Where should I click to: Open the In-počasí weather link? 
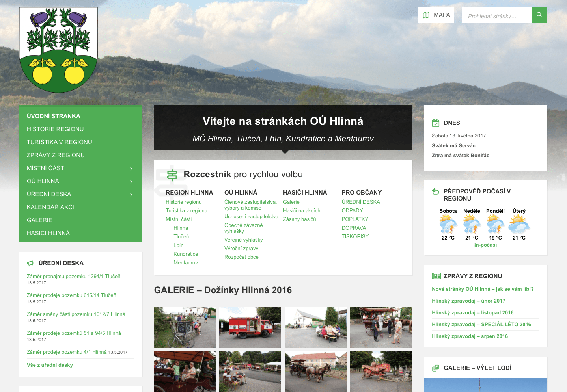[485, 245]
